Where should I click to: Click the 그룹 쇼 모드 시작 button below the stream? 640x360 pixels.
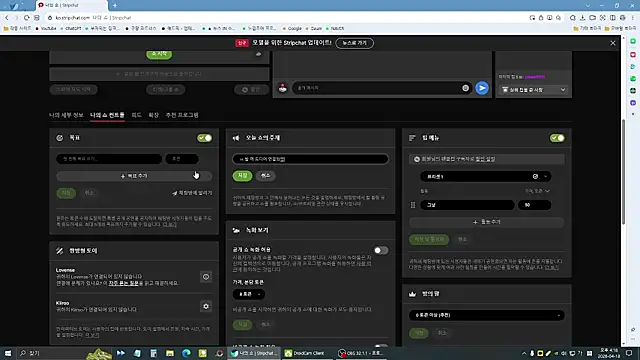[73, 89]
